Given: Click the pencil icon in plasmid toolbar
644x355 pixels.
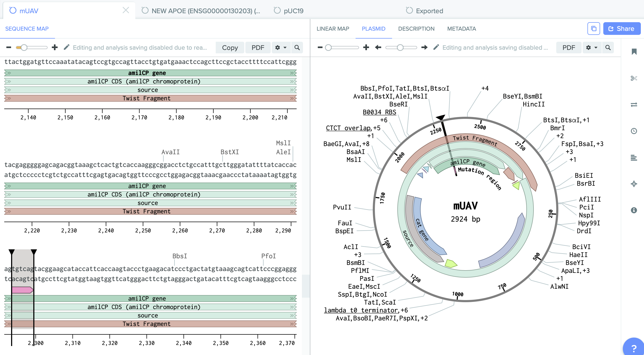Looking at the screenshot, I should click(436, 47).
